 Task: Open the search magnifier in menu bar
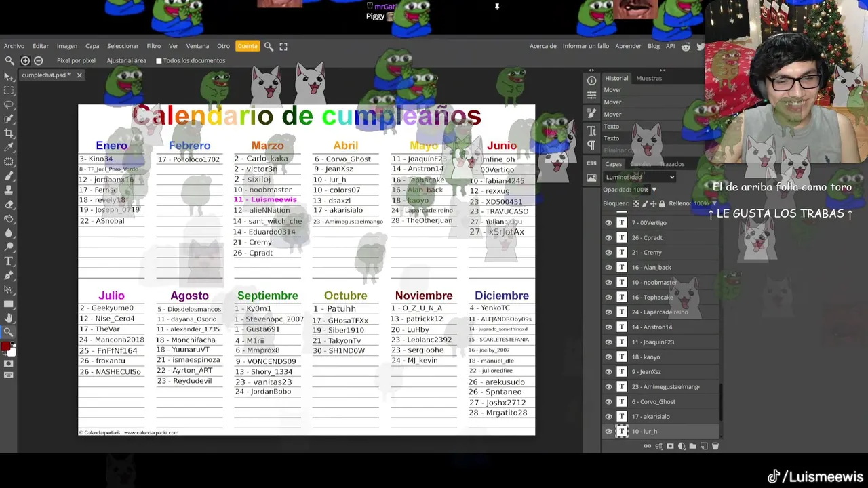point(269,46)
